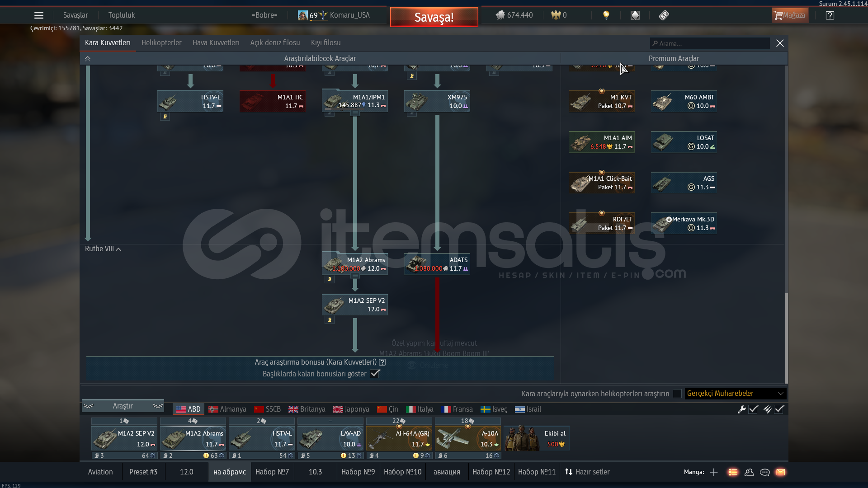The height and width of the screenshot is (488, 868).
Task: Select preset Набор №7
Action: point(272,472)
